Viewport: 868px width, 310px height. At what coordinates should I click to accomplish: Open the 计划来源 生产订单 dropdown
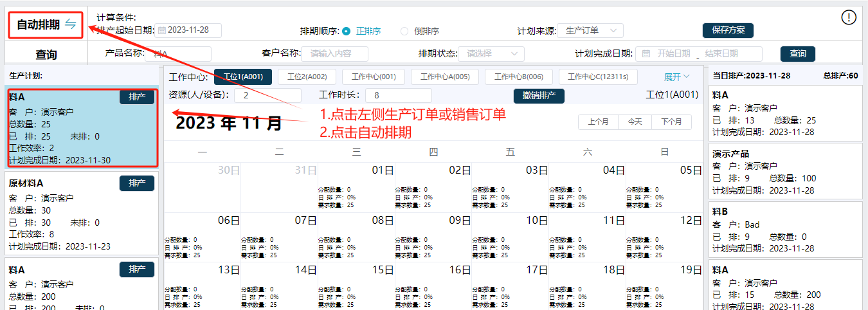589,30
